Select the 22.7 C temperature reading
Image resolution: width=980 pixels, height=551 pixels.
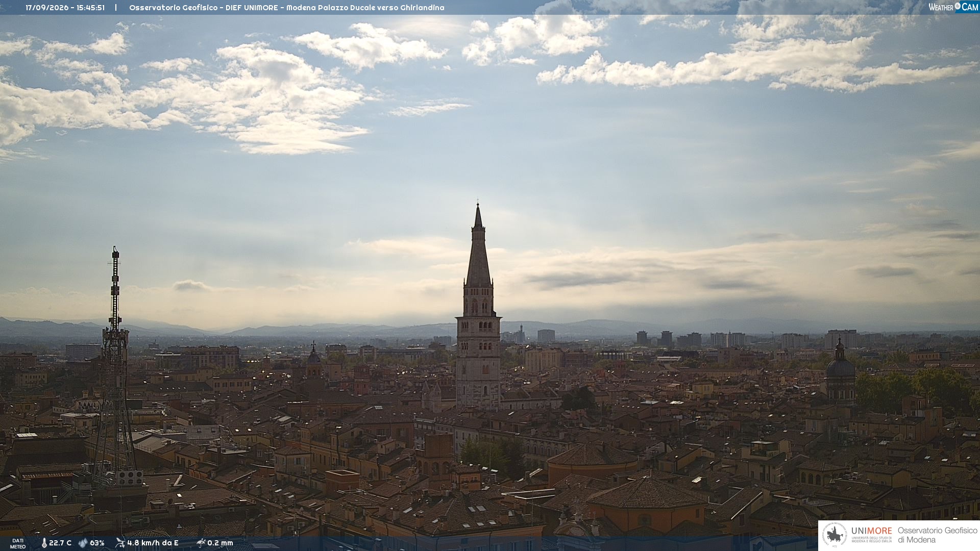point(60,543)
